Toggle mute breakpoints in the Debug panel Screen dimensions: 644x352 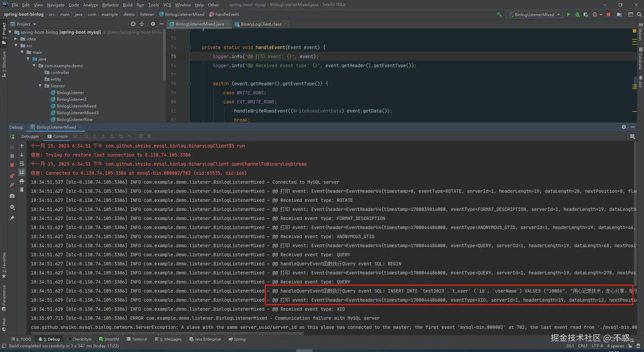(12, 185)
